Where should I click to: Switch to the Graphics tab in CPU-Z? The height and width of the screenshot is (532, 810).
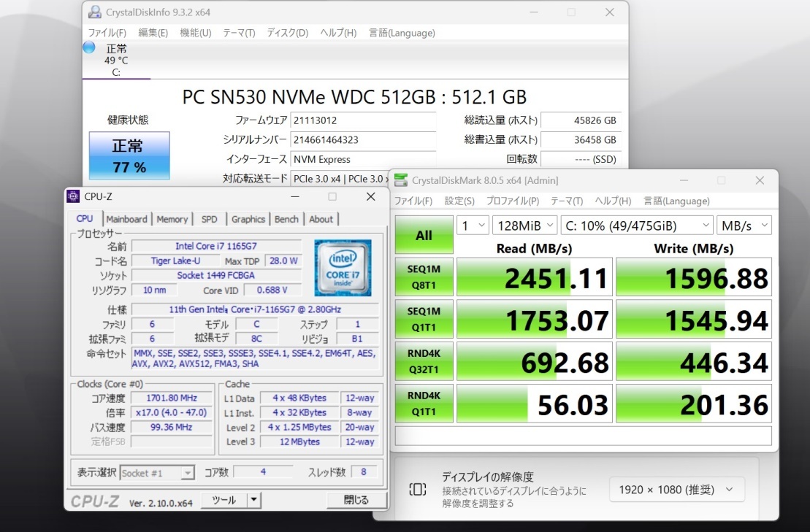(x=248, y=220)
